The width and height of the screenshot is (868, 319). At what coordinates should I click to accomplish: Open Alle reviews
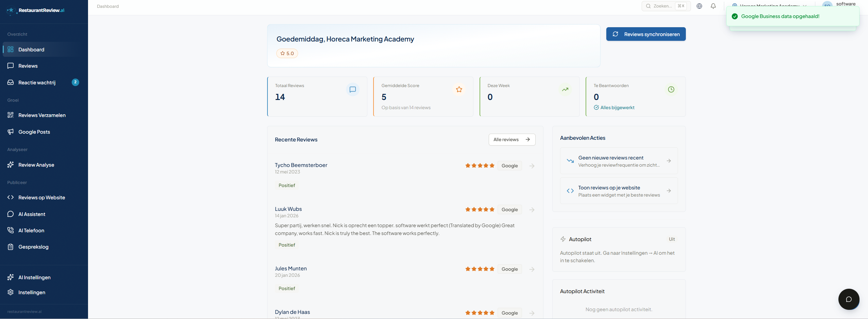pyautogui.click(x=511, y=139)
